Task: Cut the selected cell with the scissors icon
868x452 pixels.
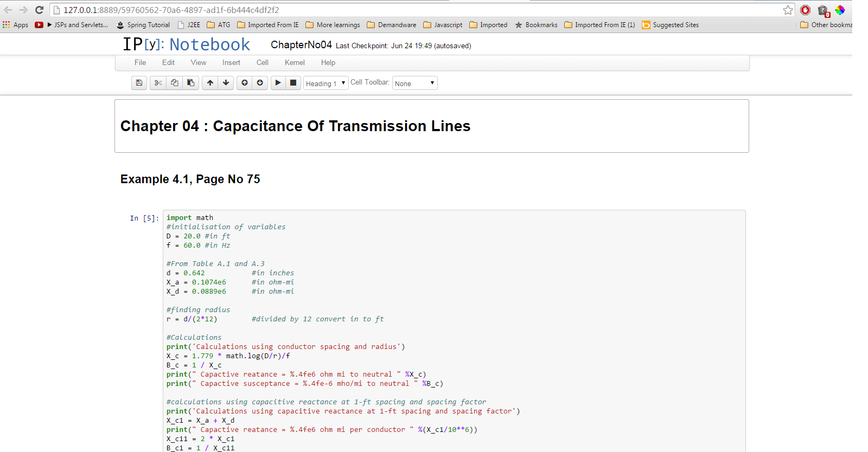Action: coord(158,83)
